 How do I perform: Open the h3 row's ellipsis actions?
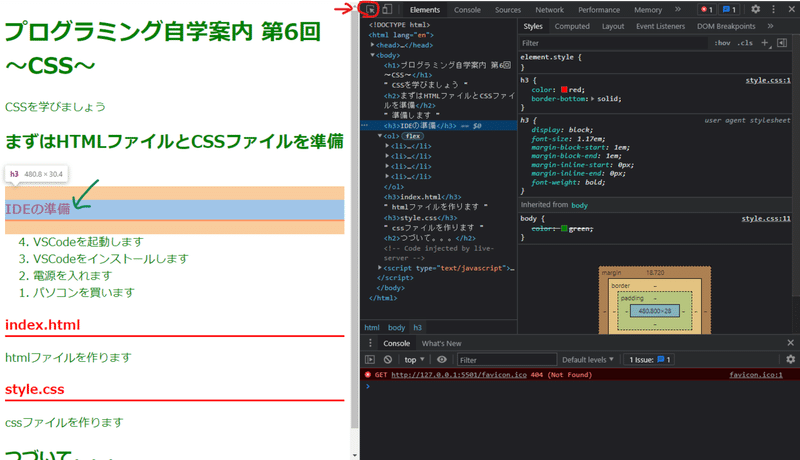point(364,125)
